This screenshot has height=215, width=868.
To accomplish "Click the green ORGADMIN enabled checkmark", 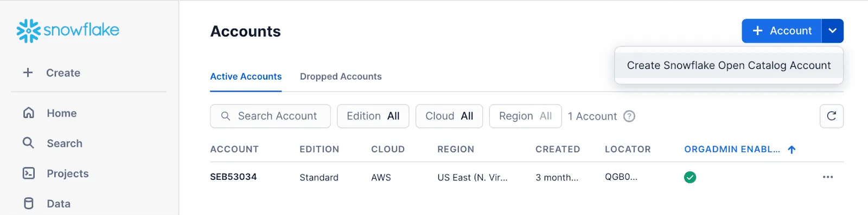I will (x=690, y=177).
